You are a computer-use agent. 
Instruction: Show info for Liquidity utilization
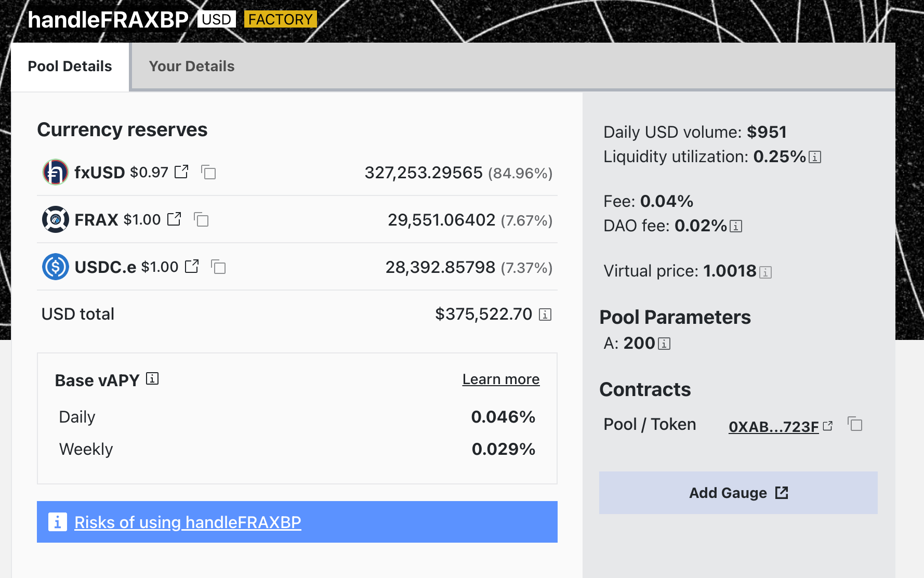815,157
